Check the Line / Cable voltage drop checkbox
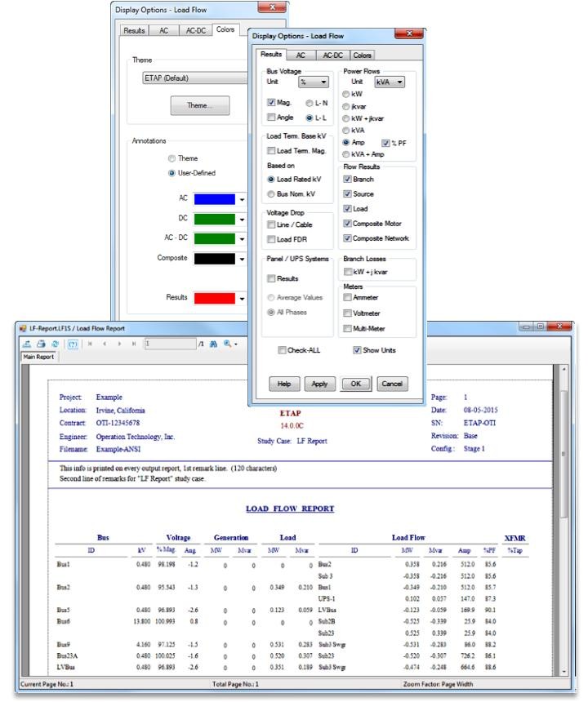 271,224
